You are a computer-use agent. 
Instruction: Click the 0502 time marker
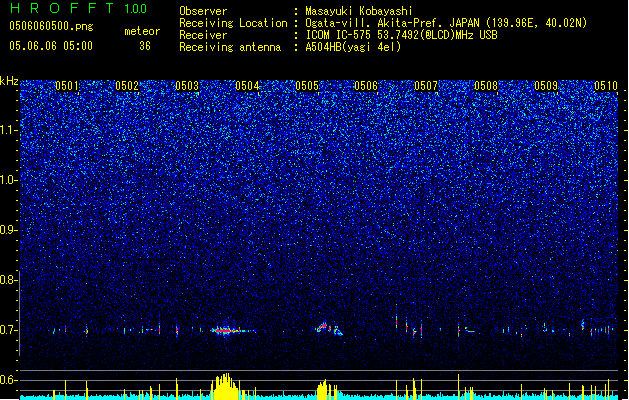(x=127, y=86)
